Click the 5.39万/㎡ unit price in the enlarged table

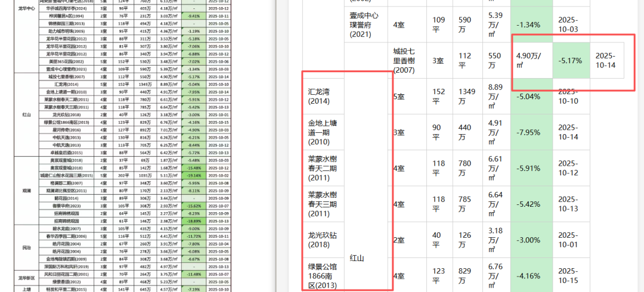point(497,25)
